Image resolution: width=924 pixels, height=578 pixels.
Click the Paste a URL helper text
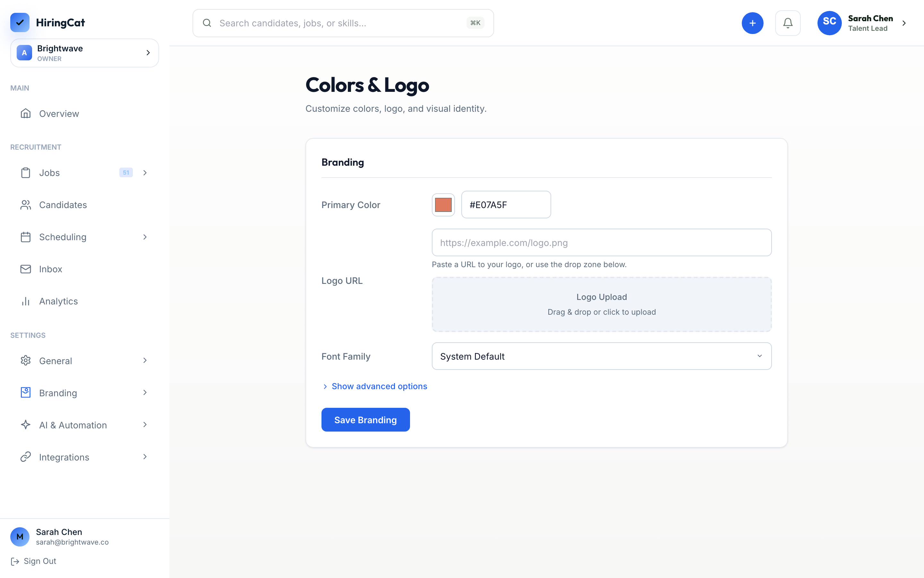coord(529,265)
